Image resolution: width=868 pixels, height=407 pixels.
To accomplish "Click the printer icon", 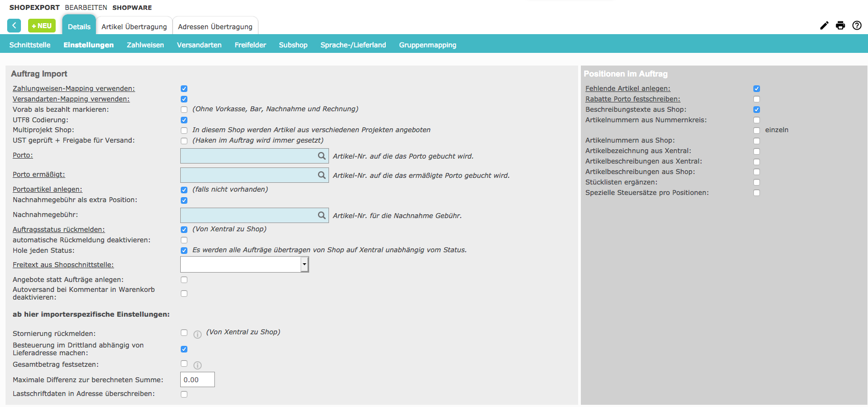I will [840, 25].
